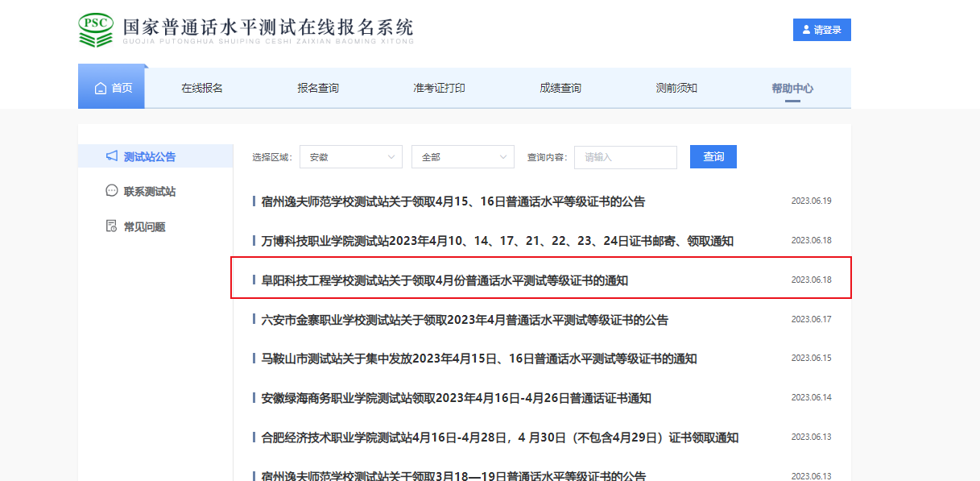Select the 测前须知 tab

pos(676,89)
